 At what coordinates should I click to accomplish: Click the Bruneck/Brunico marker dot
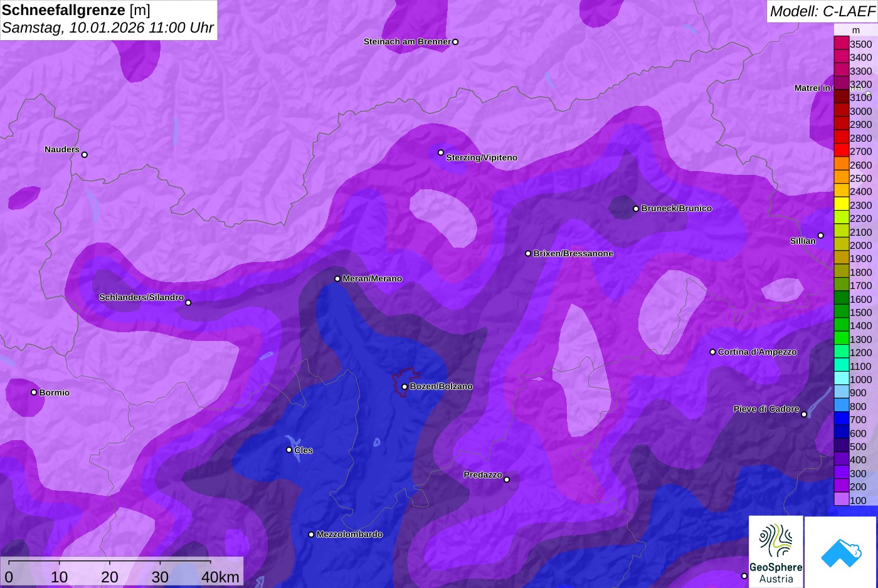[636, 209]
